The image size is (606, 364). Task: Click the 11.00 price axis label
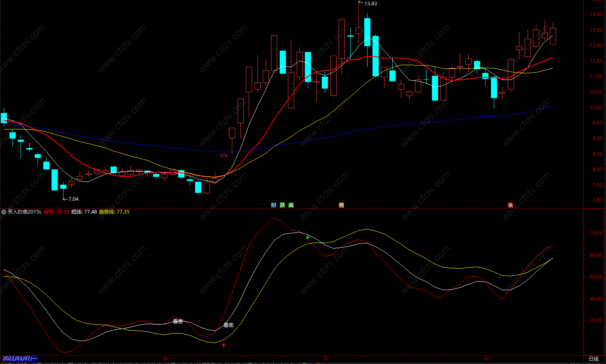(596, 77)
